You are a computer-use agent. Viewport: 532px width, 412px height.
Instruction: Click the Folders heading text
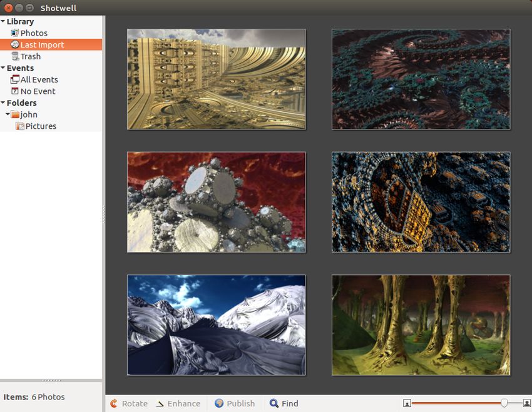pyautogui.click(x=22, y=103)
